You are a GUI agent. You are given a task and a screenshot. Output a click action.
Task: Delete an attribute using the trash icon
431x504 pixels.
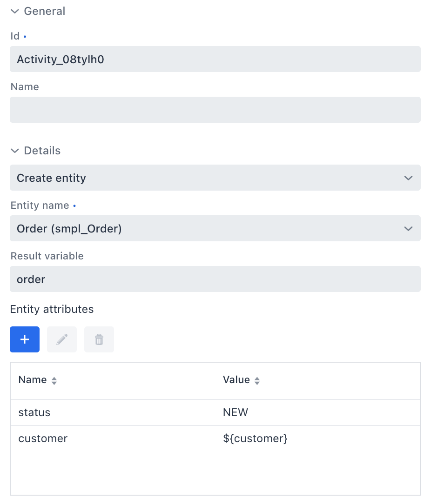(x=99, y=339)
